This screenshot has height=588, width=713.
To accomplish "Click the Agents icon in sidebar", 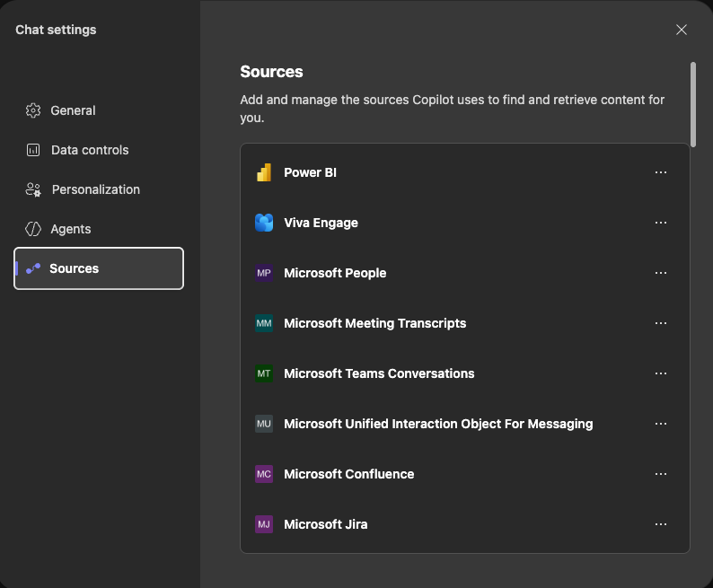I will coord(33,229).
